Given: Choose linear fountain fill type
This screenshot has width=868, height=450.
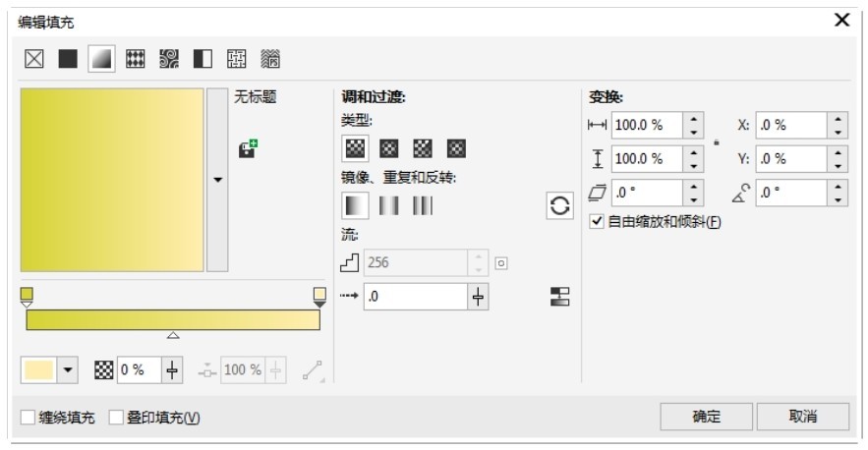Looking at the screenshot, I should pos(355,147).
